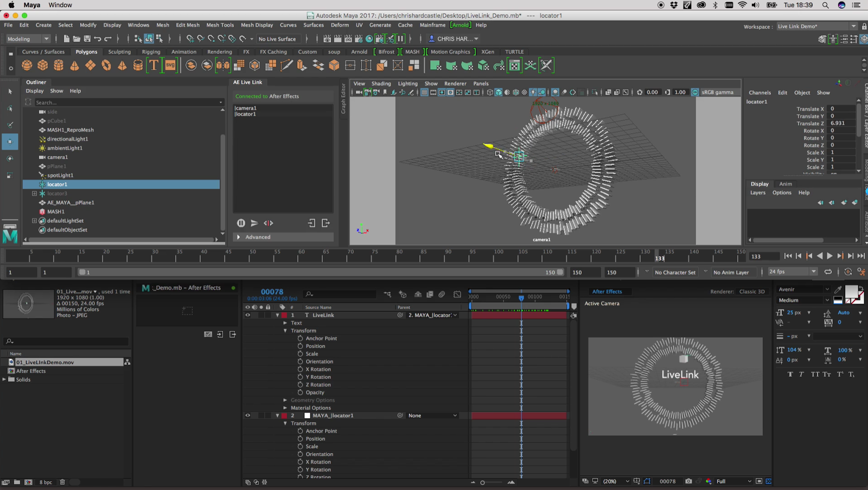Click the Undo arrow in the toolbar
Viewport: 868px width, 490px height.
click(x=98, y=39)
